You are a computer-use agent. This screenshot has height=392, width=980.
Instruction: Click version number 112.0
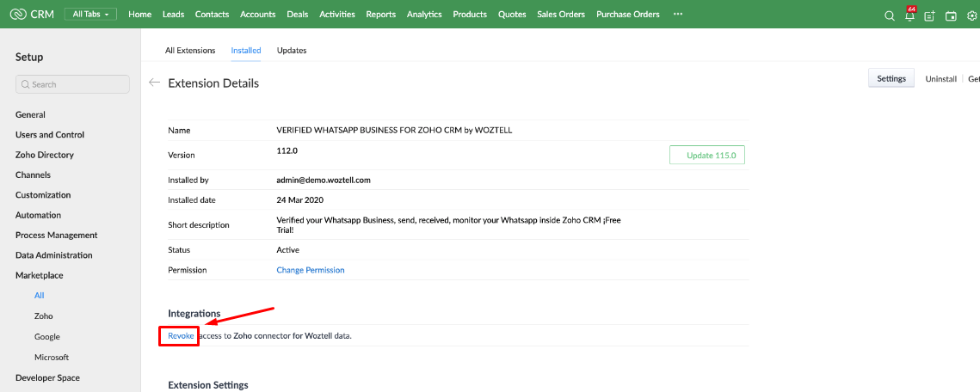[x=287, y=150]
